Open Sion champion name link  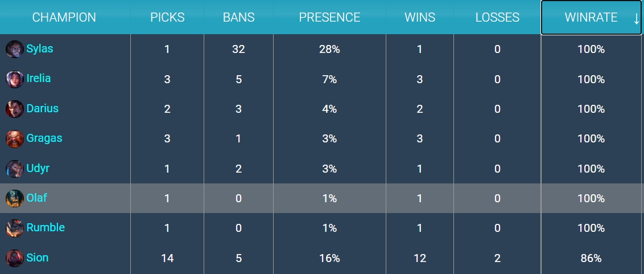pos(38,257)
